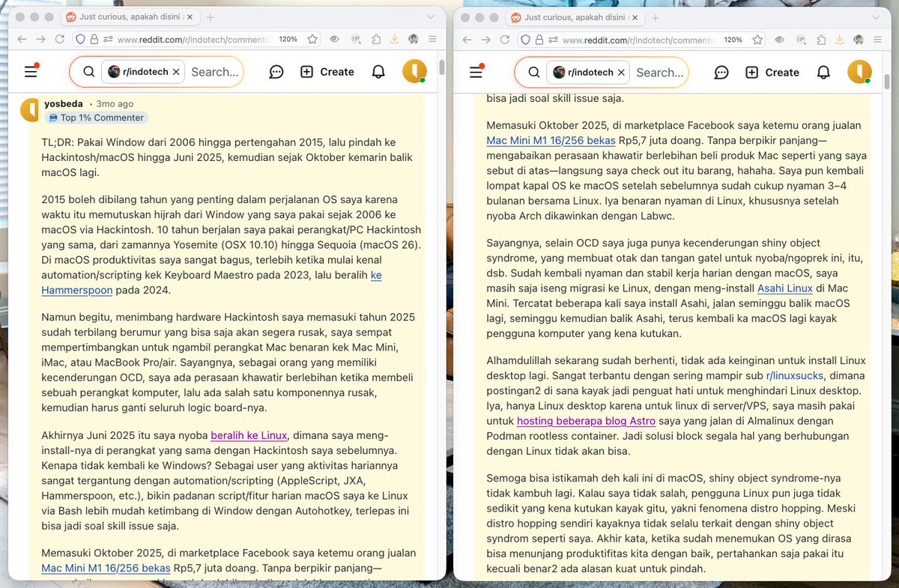Click the left window page scrollbar
The image size is (899, 588).
441,67
